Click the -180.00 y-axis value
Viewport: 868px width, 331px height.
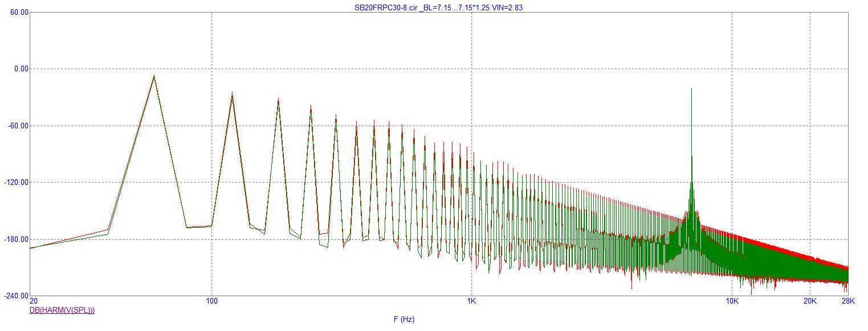(x=17, y=239)
